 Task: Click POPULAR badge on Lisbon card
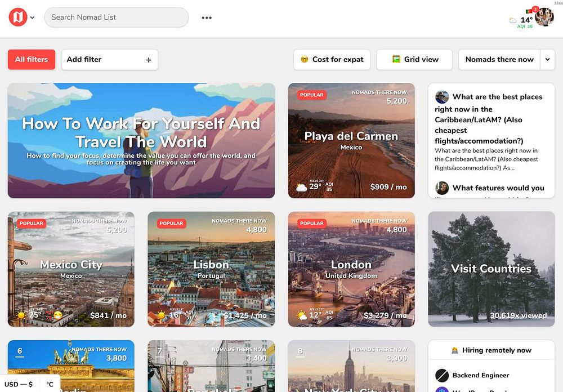pos(171,224)
